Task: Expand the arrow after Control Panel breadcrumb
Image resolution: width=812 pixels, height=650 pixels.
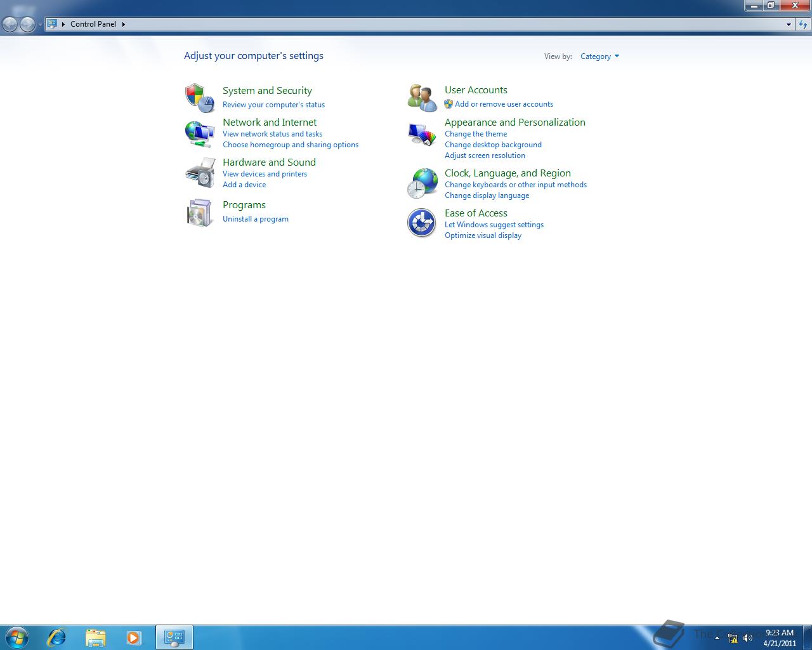Action: pyautogui.click(x=124, y=24)
